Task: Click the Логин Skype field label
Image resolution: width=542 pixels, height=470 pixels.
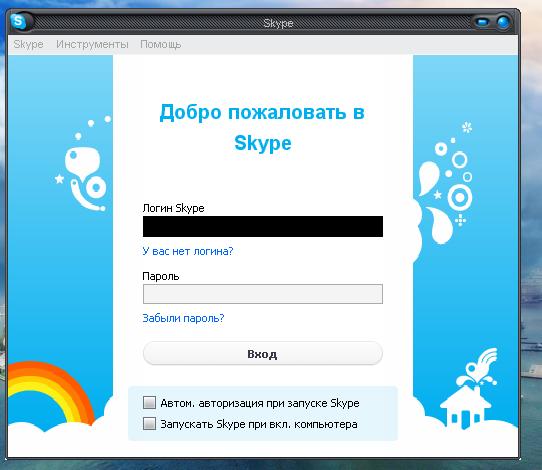Action: tap(174, 208)
